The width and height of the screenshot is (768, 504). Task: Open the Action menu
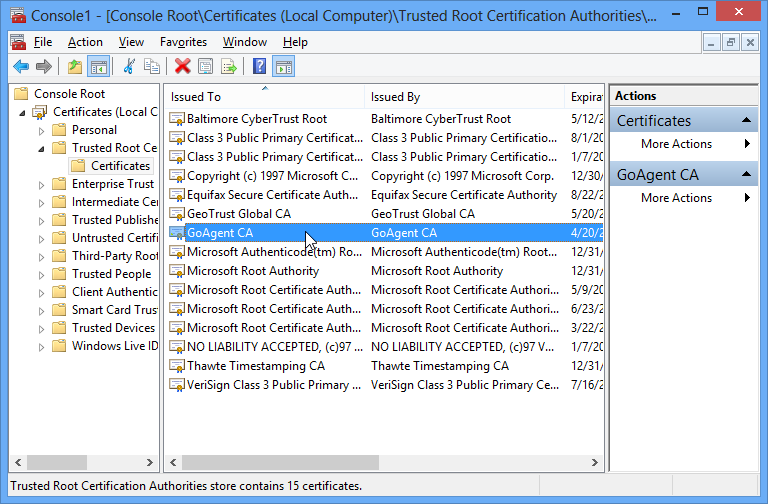click(85, 42)
